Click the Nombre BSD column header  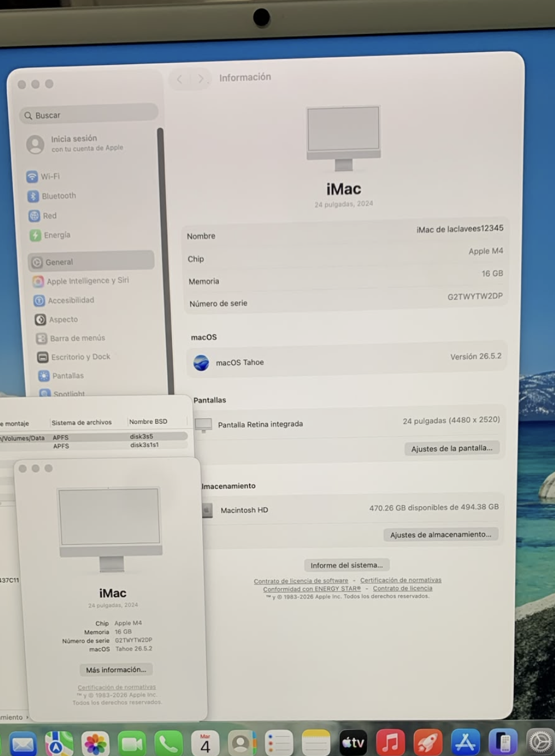[x=148, y=422]
